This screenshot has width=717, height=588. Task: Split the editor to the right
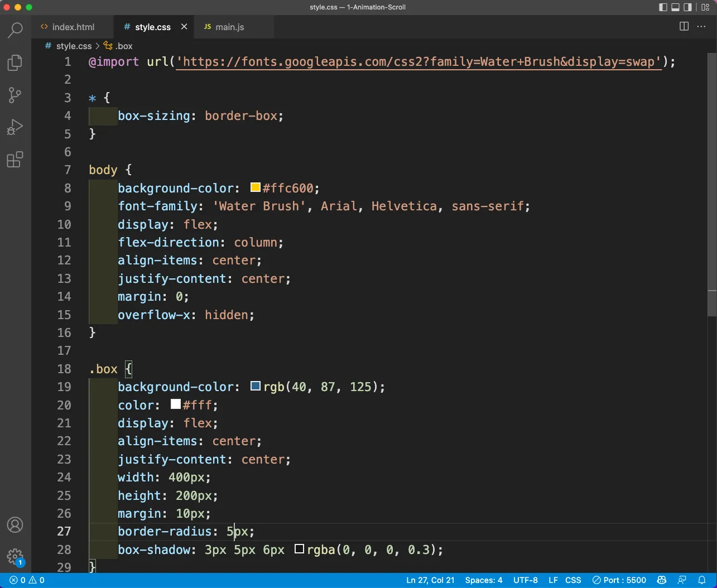[x=684, y=26]
